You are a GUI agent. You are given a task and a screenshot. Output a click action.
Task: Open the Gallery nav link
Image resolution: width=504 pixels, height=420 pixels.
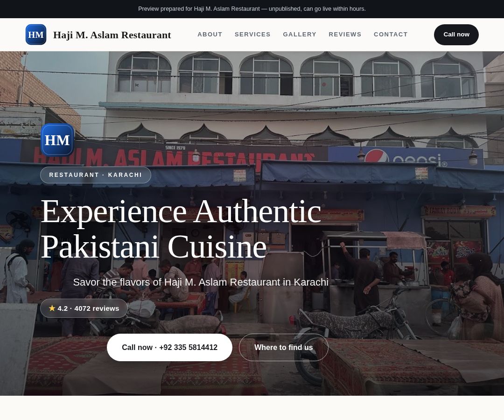300,35
